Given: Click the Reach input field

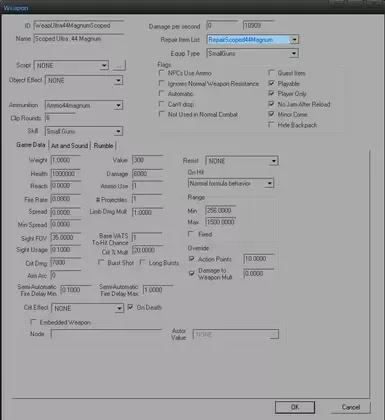Looking at the screenshot, I should (x=66, y=186).
